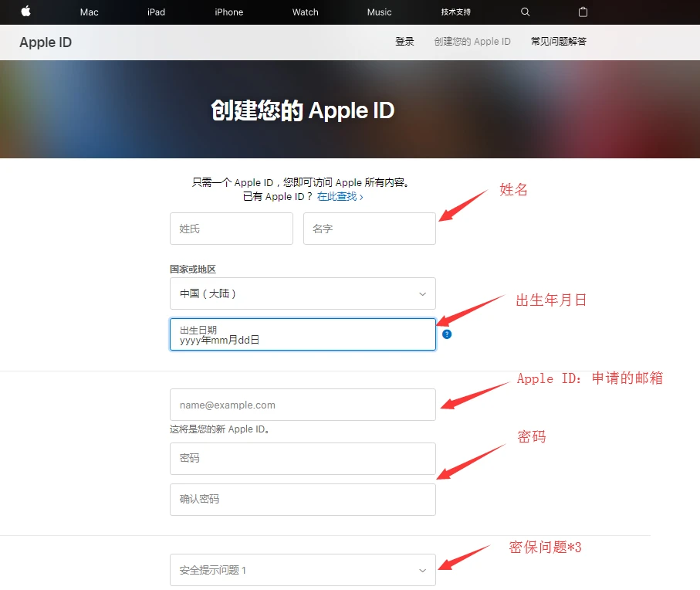Click the 在此查找 link

pyautogui.click(x=340, y=196)
